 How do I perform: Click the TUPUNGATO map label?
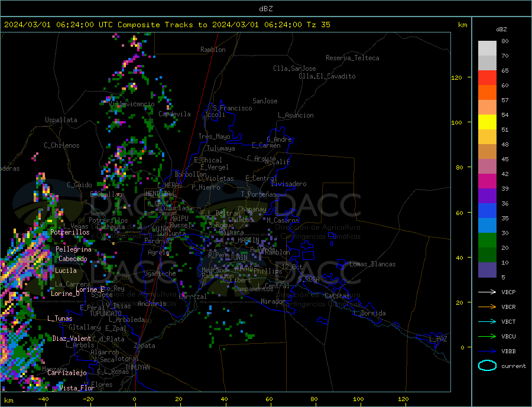pyautogui.click(x=106, y=314)
